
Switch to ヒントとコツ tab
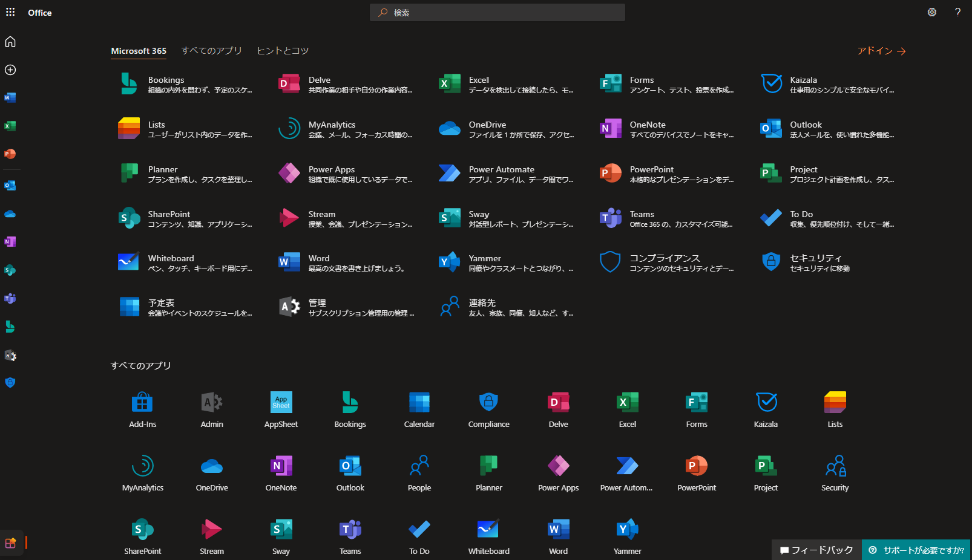coord(283,51)
